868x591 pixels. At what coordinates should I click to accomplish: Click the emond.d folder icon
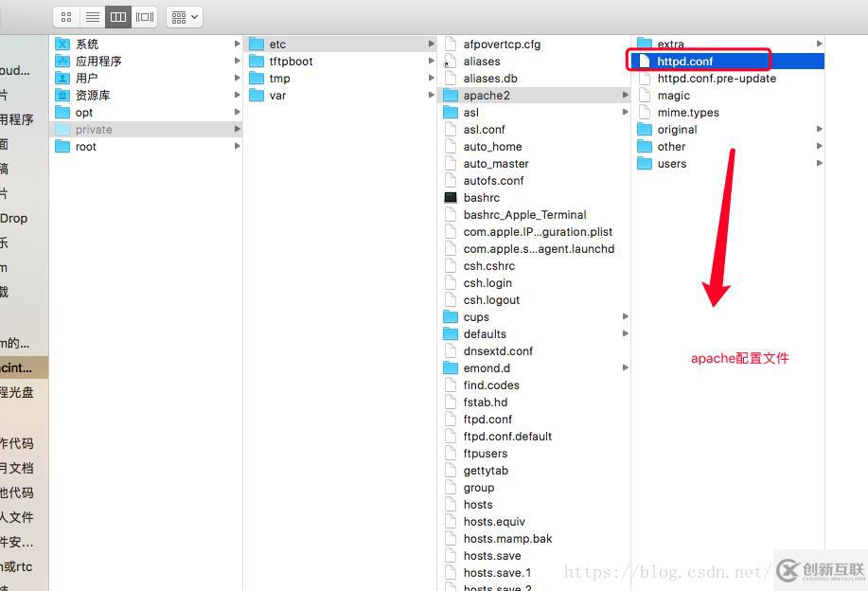coord(451,367)
